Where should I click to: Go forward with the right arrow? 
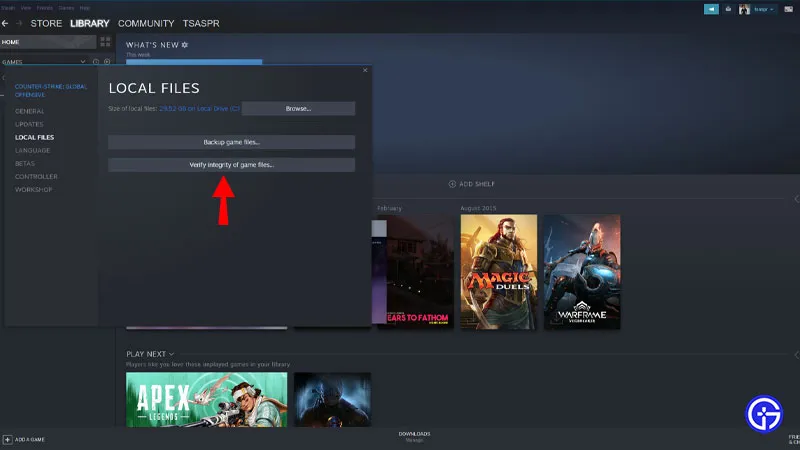(19, 23)
